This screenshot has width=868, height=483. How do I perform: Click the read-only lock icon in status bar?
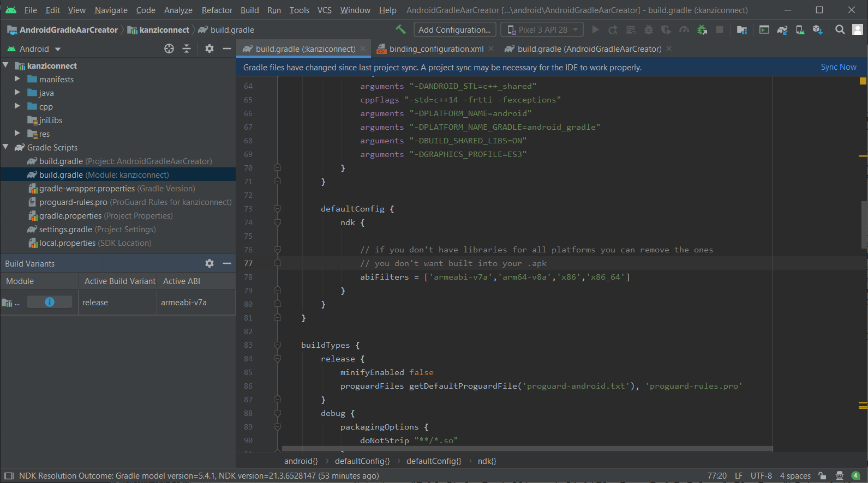pyautogui.click(x=822, y=476)
